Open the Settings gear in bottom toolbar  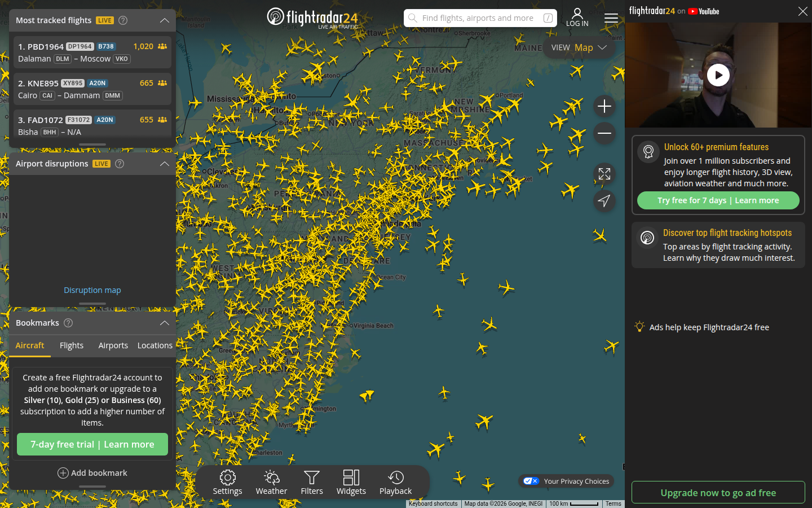(x=227, y=483)
